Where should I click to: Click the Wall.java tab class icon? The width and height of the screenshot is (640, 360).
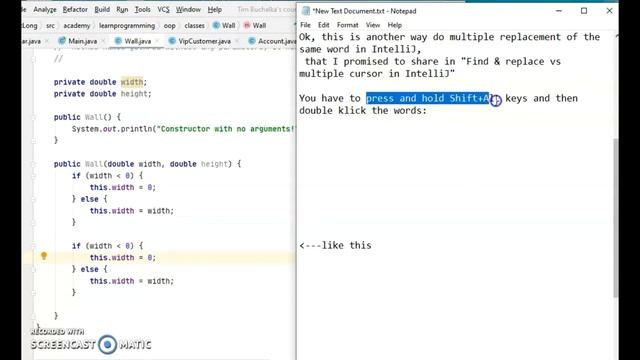[118, 41]
